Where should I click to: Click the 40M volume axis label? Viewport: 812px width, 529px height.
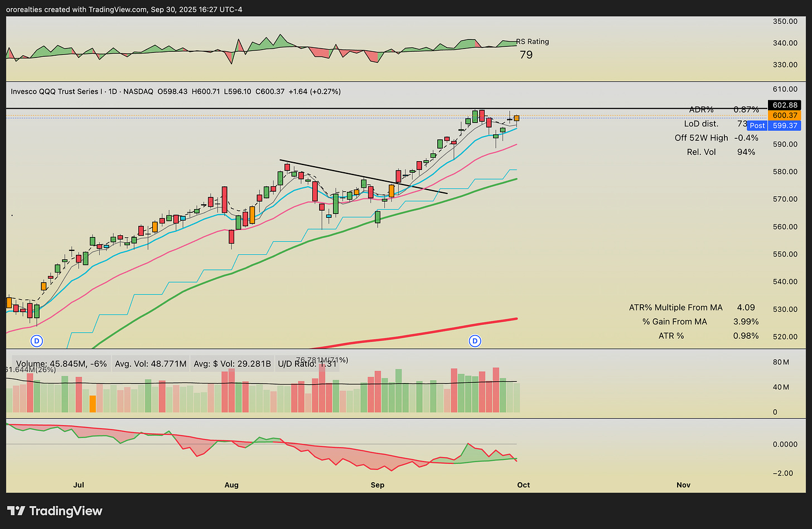coord(781,387)
